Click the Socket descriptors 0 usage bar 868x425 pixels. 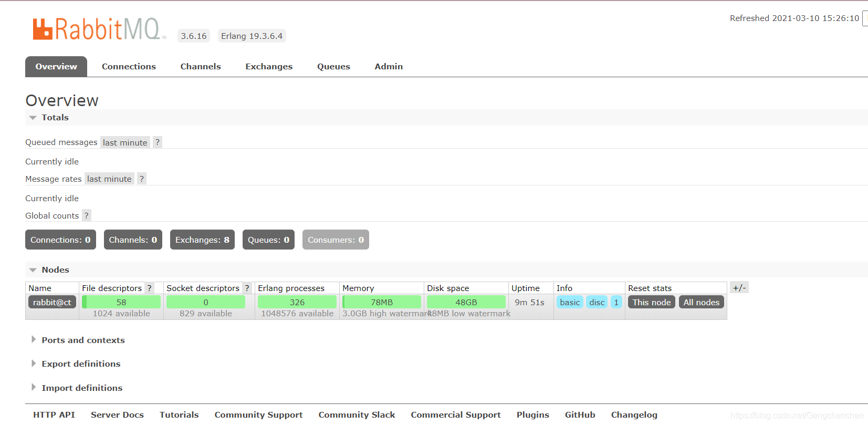coord(206,302)
